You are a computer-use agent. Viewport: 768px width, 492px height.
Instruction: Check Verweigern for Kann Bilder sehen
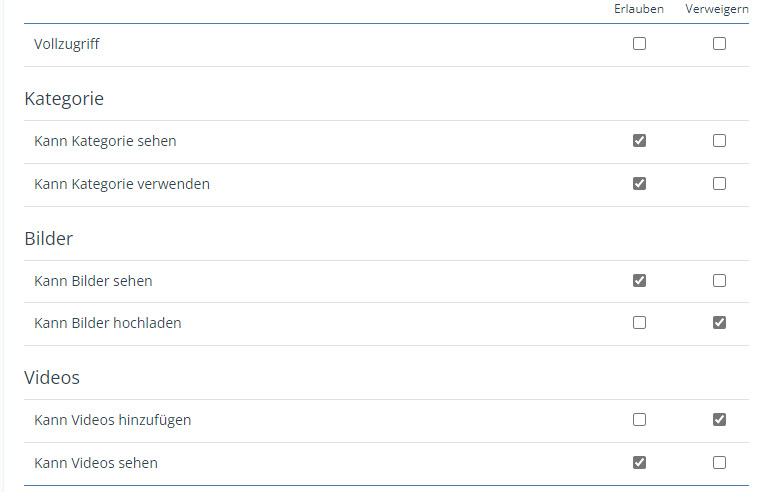tap(719, 281)
